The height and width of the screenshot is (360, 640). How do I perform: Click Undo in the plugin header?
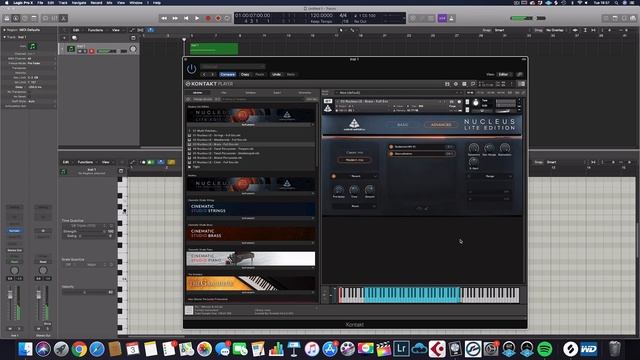click(276, 75)
